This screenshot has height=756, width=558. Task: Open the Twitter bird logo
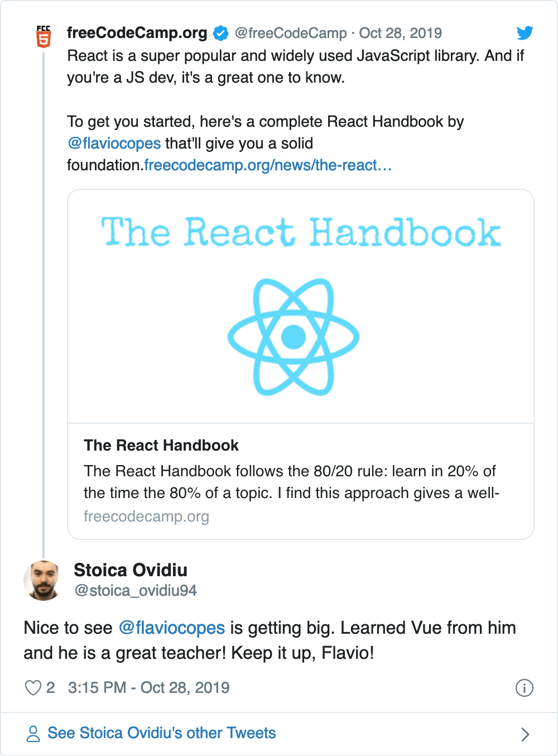pyautogui.click(x=525, y=33)
